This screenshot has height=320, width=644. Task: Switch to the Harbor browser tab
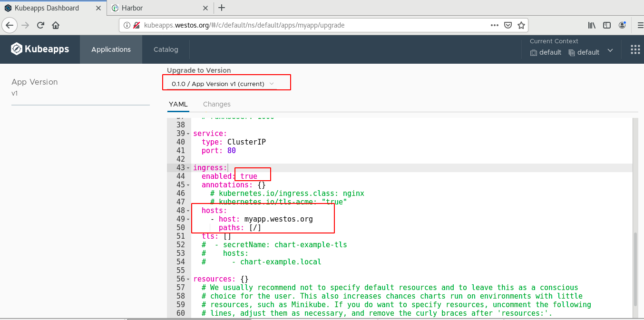(x=160, y=8)
